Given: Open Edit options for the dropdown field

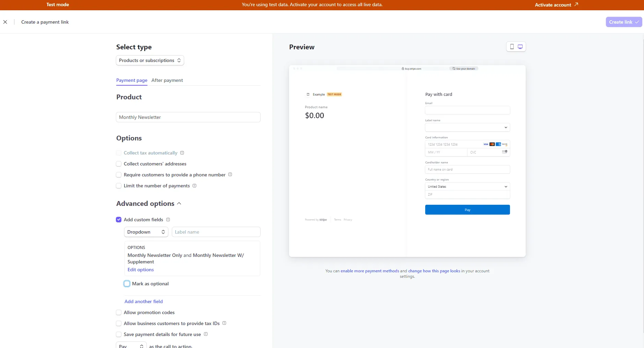Looking at the screenshot, I should click(140, 270).
